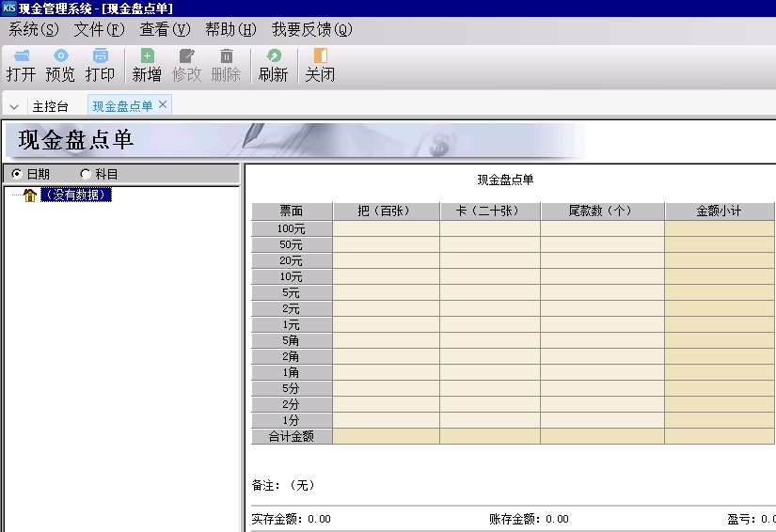
Task: Click the 尾款数(个) cell for 10元
Action: point(603,277)
